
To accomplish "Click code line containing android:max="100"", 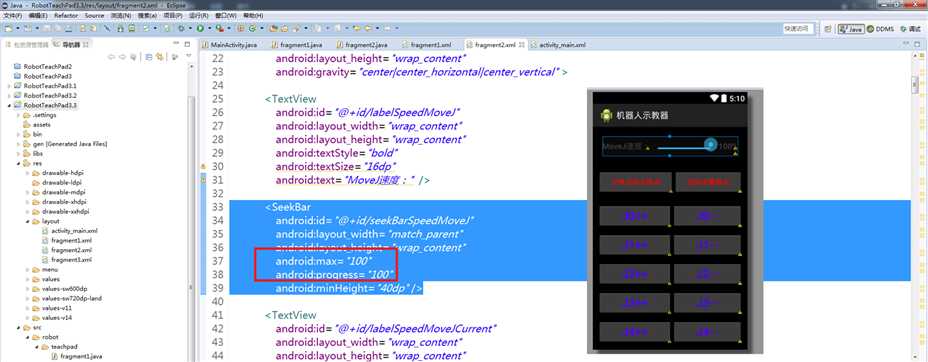I will (324, 261).
